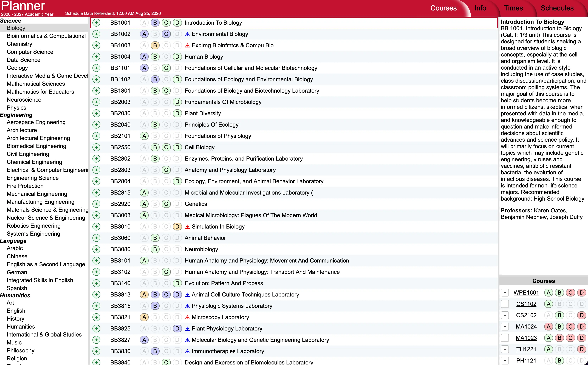Add BB3140 Evolution course with plus icon
Screen dimensions: 588x365
(x=96, y=283)
